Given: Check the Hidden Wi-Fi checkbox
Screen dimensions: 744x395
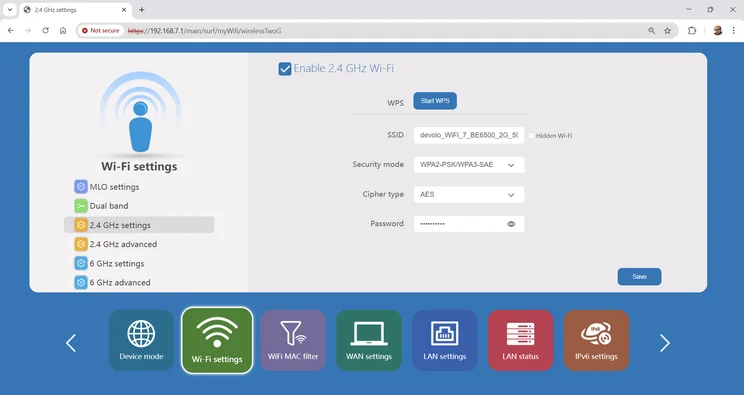Looking at the screenshot, I should click(531, 136).
